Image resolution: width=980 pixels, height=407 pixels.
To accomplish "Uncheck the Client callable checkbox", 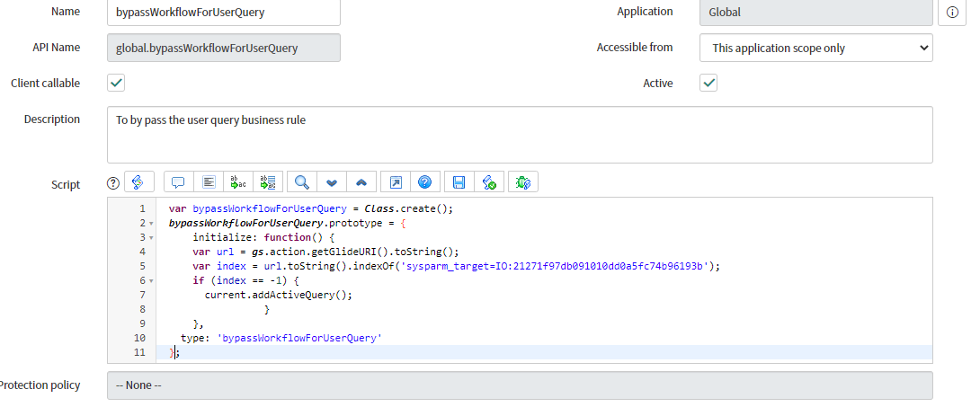I will click(116, 83).
